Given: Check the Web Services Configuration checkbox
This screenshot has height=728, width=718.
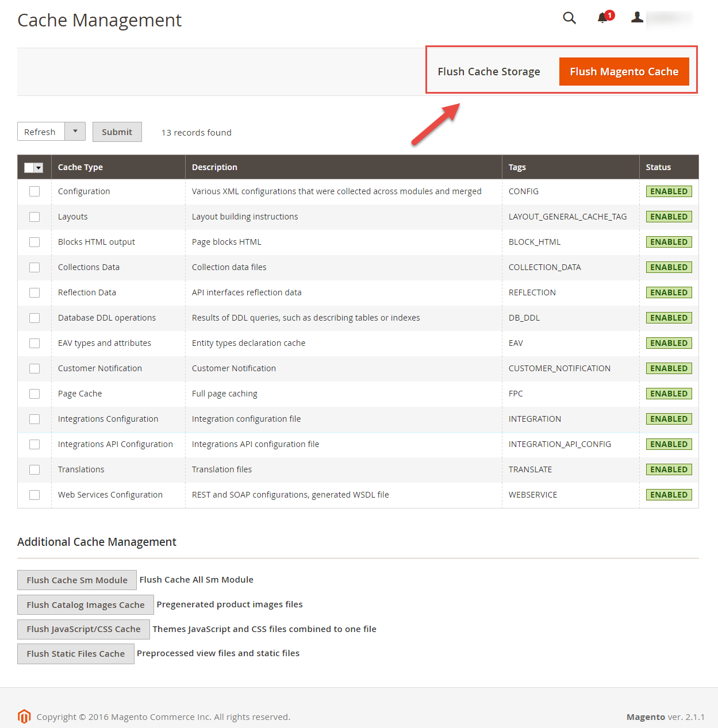Looking at the screenshot, I should [34, 495].
